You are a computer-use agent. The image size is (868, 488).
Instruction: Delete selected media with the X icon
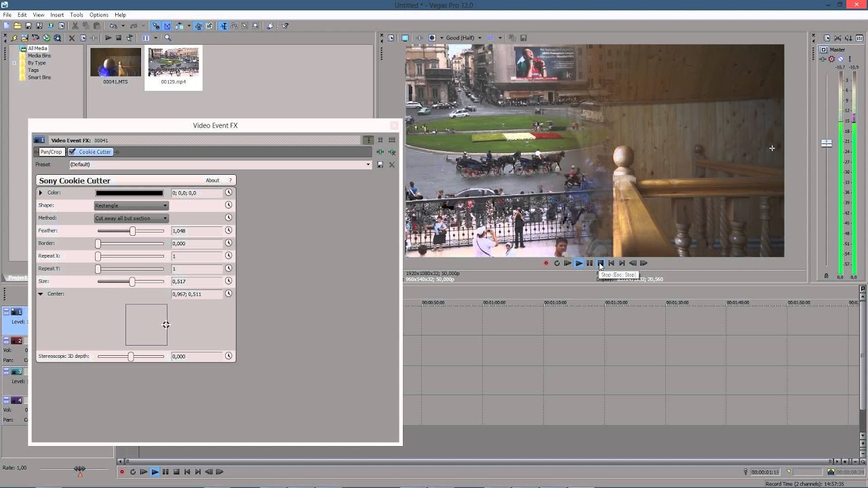[72, 38]
